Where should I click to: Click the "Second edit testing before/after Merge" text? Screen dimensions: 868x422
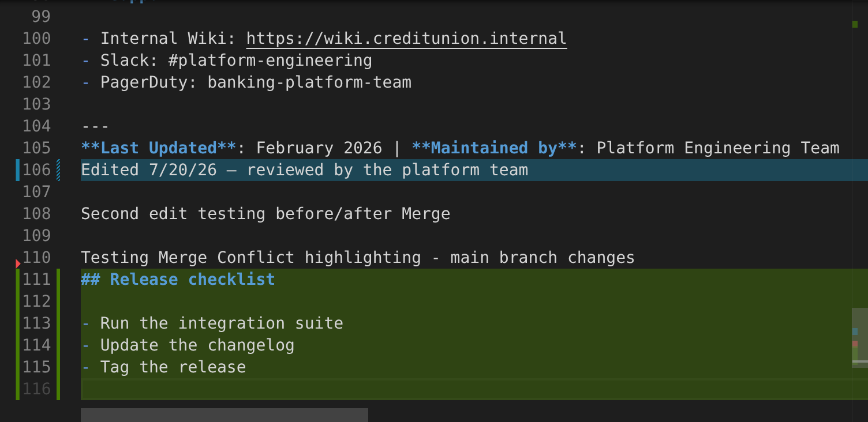click(x=265, y=214)
